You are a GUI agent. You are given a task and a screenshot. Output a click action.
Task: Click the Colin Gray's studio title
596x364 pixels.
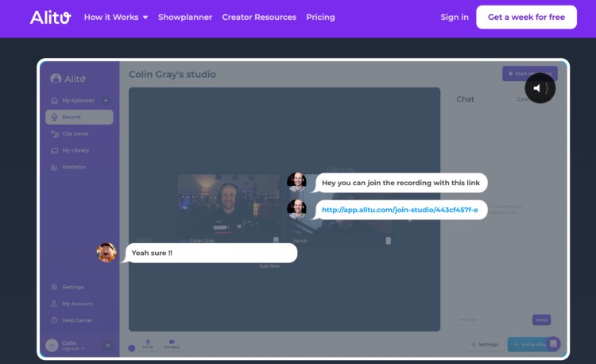(x=172, y=75)
